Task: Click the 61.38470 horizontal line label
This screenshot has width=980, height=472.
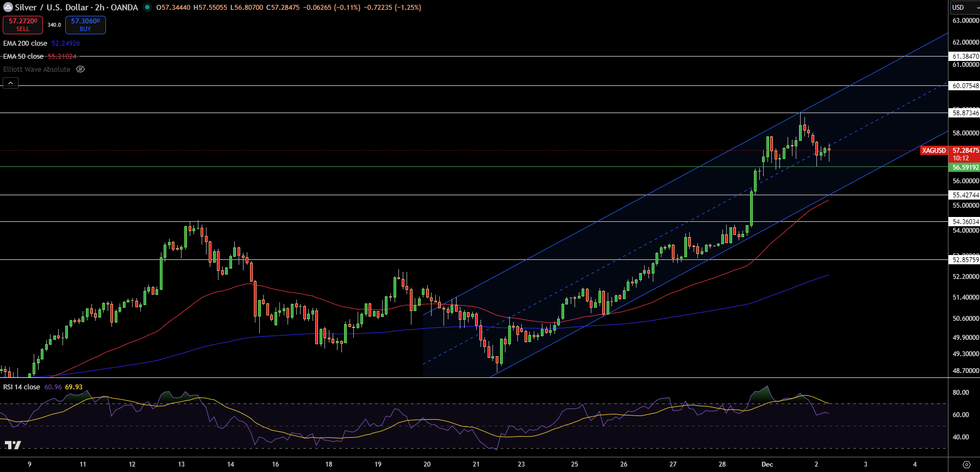Action: pyautogui.click(x=965, y=57)
